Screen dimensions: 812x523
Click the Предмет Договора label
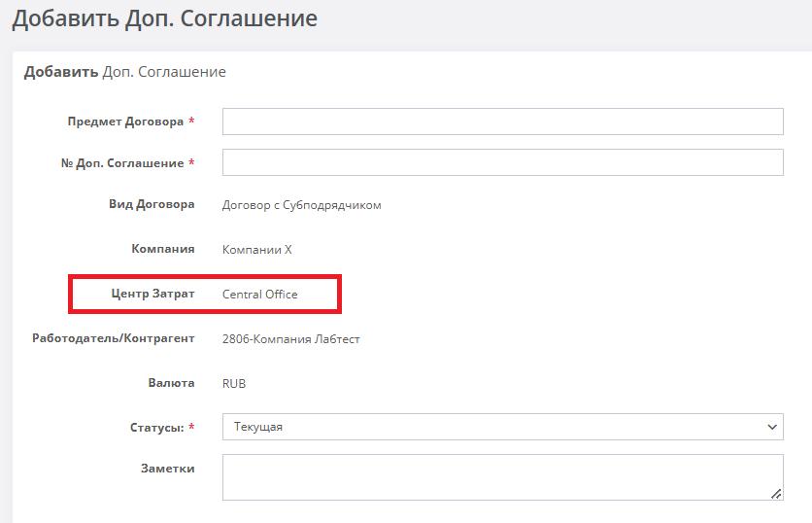click(x=125, y=122)
